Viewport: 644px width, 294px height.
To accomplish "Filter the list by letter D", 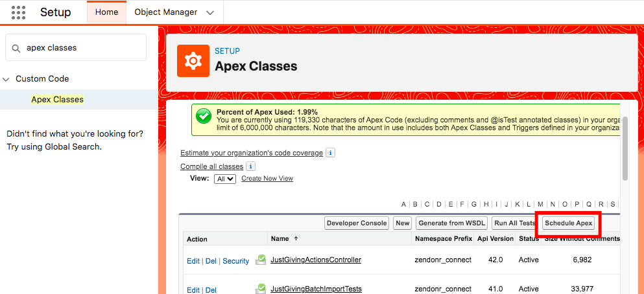I will (439, 204).
